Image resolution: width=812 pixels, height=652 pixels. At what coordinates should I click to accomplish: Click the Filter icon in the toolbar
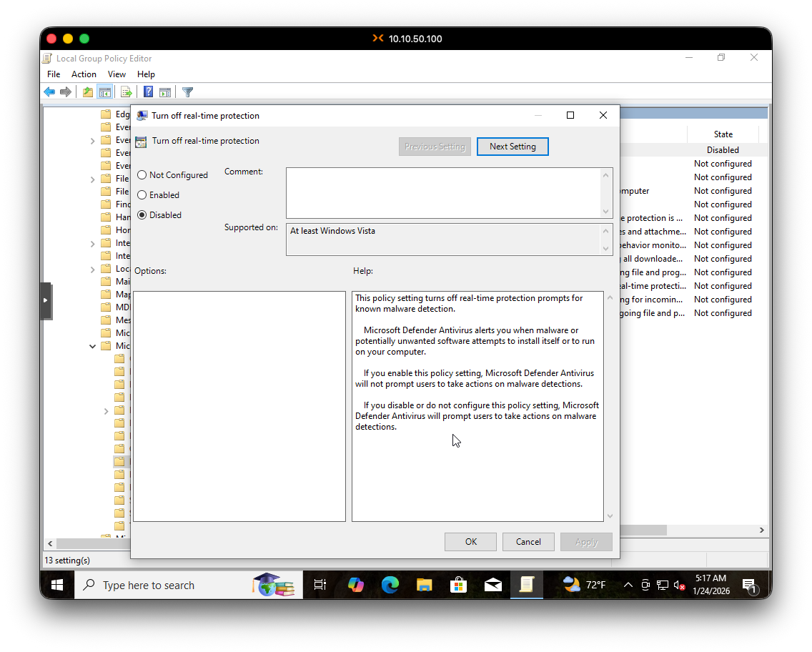187,92
